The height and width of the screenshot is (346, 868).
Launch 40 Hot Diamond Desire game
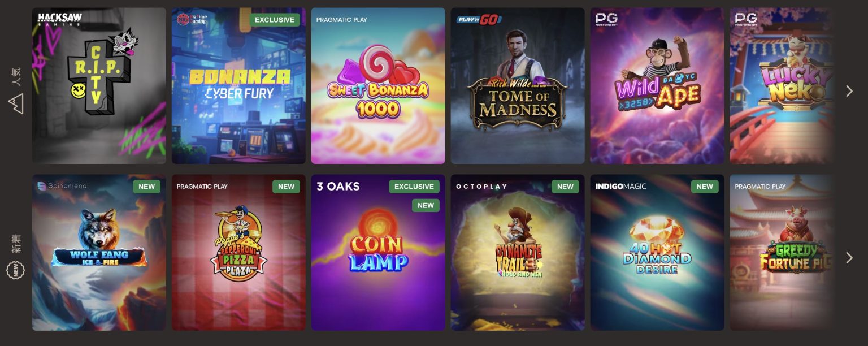tap(657, 252)
